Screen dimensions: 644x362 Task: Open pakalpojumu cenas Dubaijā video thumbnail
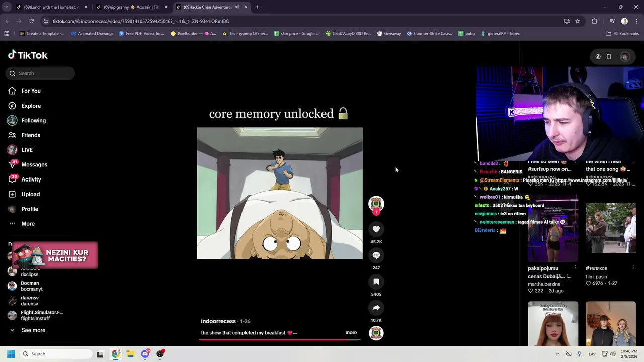point(553,229)
